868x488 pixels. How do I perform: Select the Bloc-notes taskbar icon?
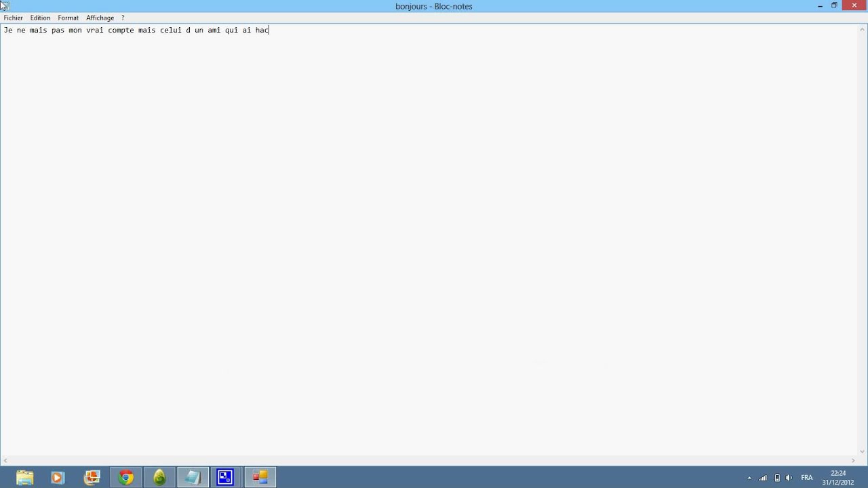tap(193, 477)
